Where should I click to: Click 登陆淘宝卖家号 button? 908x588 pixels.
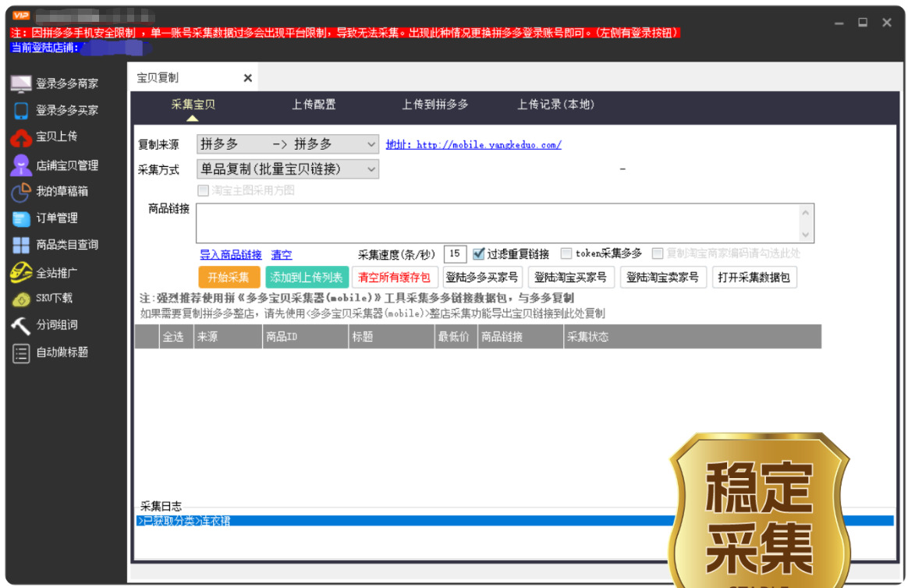coord(662,277)
